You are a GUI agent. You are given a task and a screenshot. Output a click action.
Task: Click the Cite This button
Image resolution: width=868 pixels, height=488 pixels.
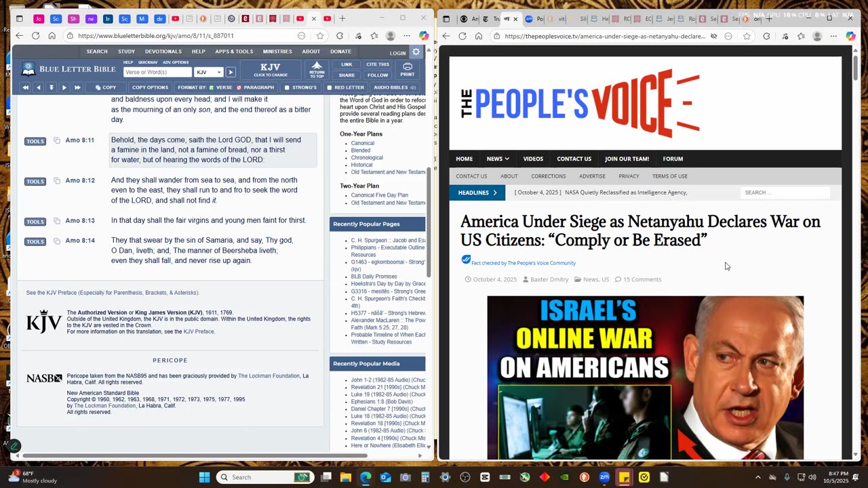(x=378, y=64)
